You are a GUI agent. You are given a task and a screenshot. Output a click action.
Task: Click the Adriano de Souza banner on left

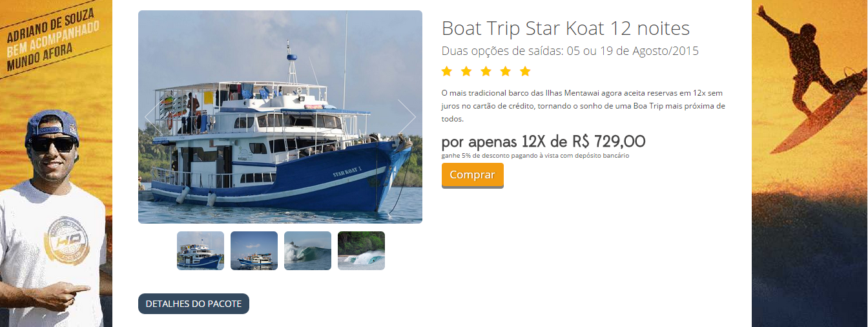pyautogui.click(x=56, y=163)
